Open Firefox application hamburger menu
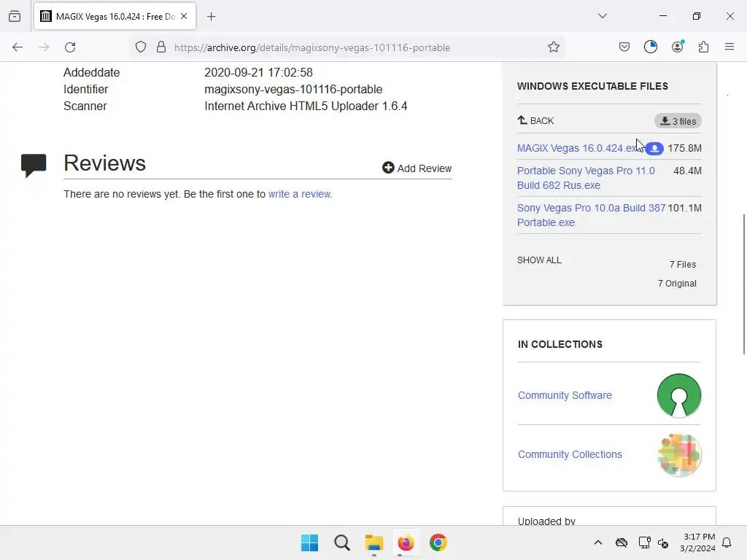This screenshot has height=560, width=747. point(729,47)
